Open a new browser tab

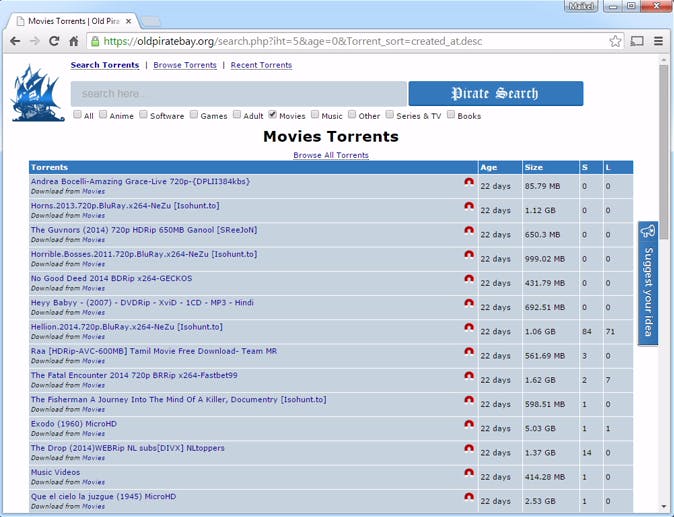point(151,21)
